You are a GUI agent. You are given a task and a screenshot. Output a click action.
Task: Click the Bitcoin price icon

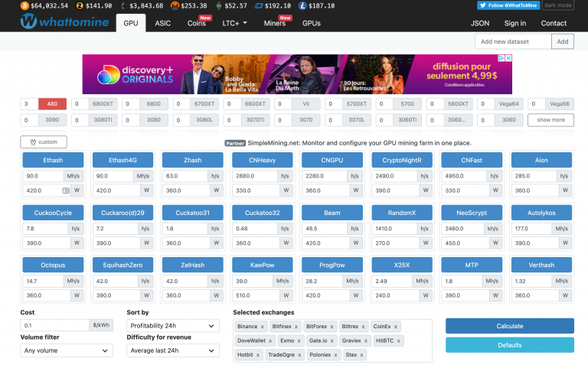24,5
